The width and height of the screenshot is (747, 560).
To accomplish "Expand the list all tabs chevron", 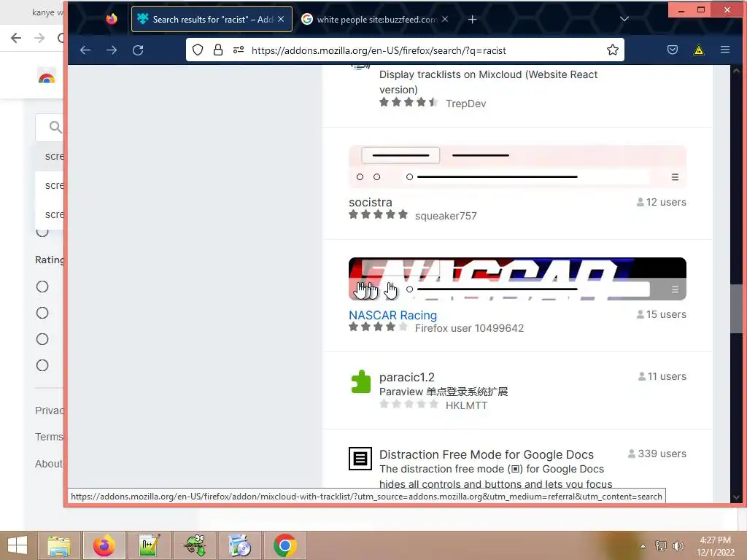I will click(624, 19).
